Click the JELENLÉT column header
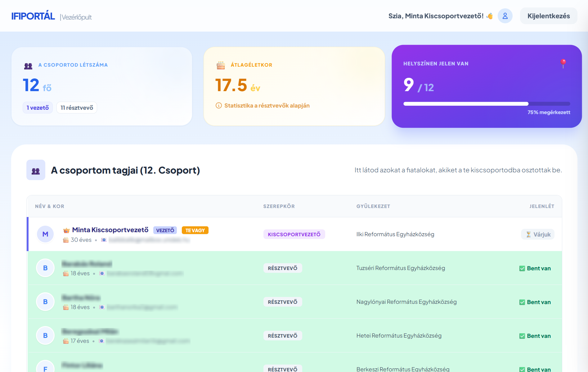The width and height of the screenshot is (588, 372). pos(542,206)
